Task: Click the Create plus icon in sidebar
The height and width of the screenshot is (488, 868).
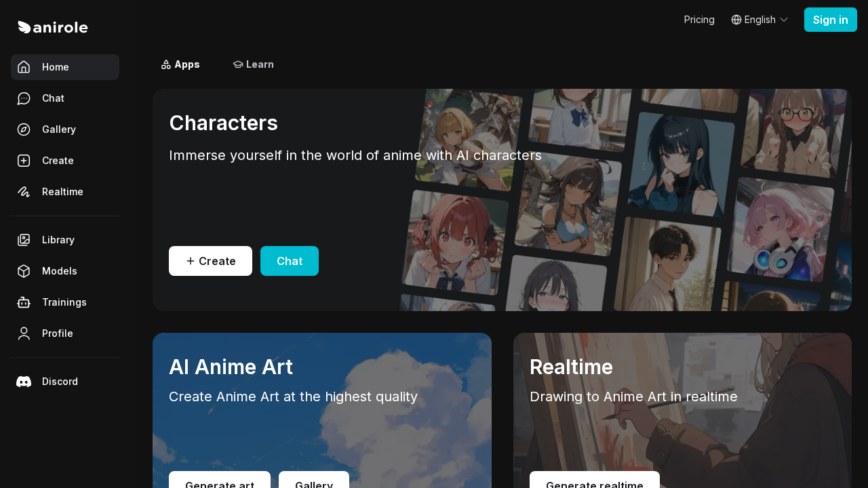Action: tap(23, 161)
